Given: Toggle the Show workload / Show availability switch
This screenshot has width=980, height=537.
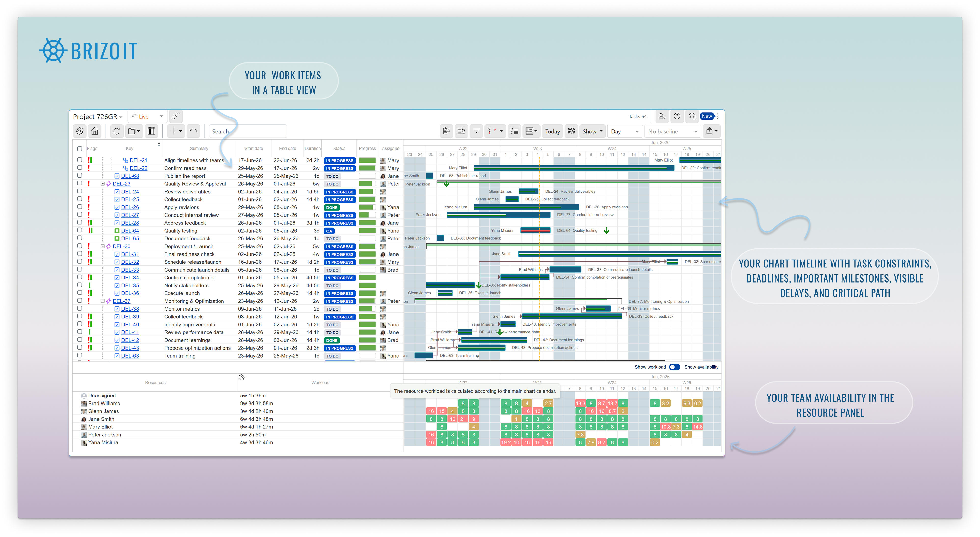Looking at the screenshot, I should point(675,367).
